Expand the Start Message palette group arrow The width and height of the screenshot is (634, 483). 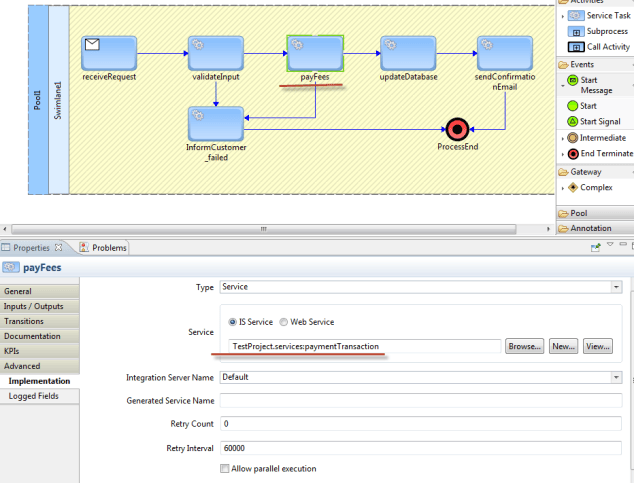[x=562, y=86]
